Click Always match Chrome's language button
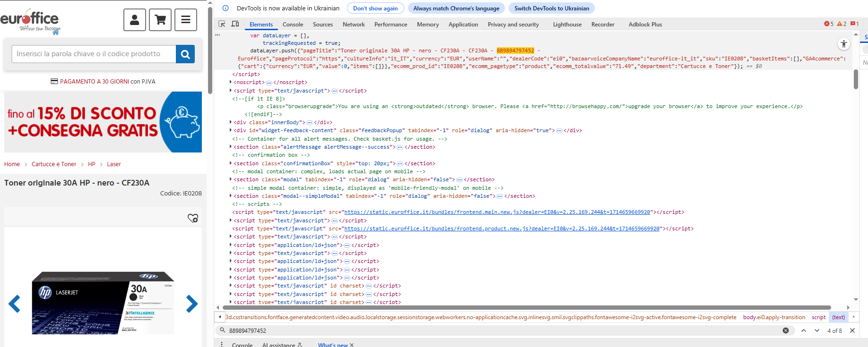 click(x=456, y=8)
